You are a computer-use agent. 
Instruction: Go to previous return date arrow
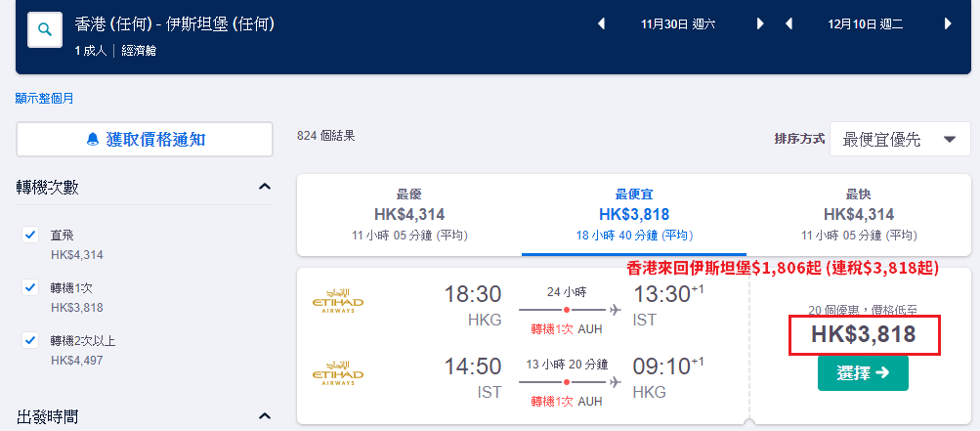788,23
